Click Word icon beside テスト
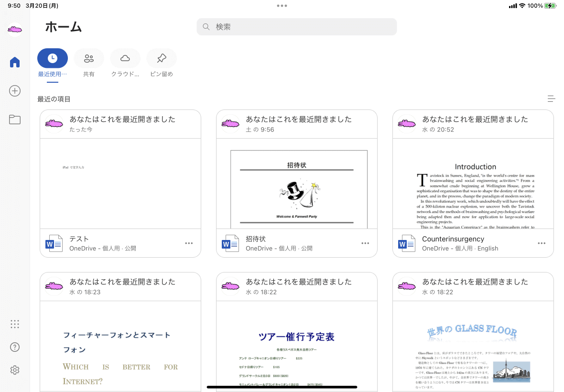This screenshot has width=564, height=392. [54, 243]
